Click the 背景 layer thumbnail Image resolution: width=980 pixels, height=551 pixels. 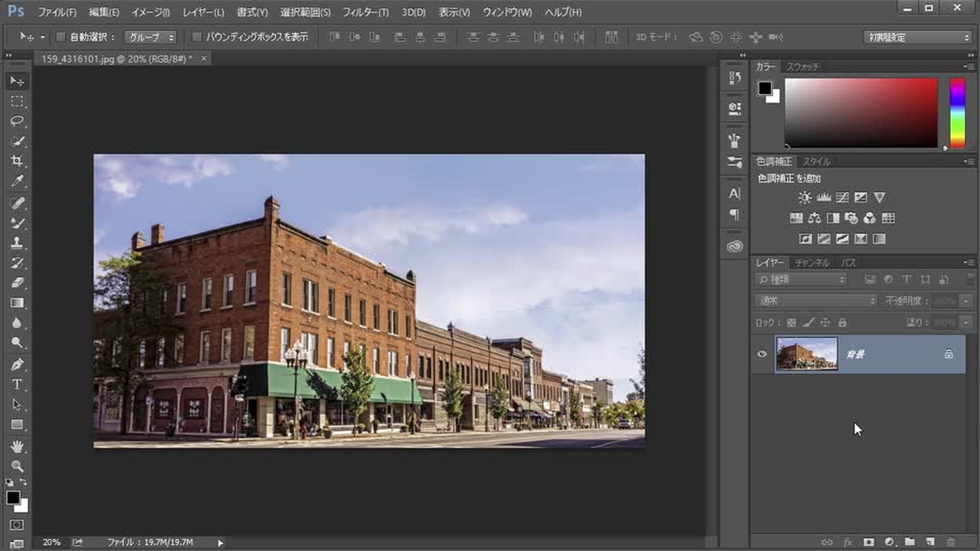pyautogui.click(x=806, y=354)
